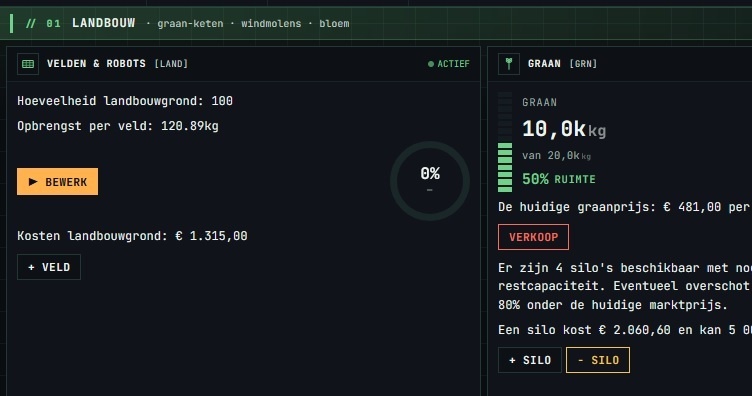This screenshot has height=396, width=752.
Task: Click the 50% Ruimte indicator
Action: point(559,179)
